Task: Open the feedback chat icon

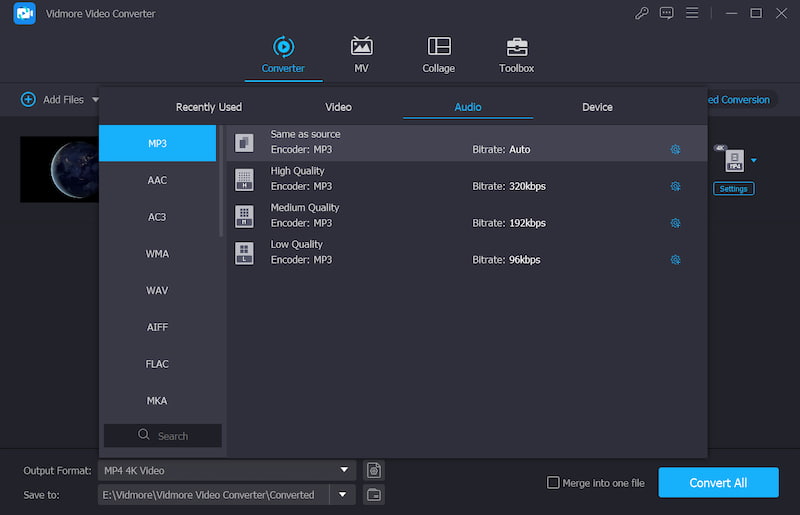Action: coord(667,14)
